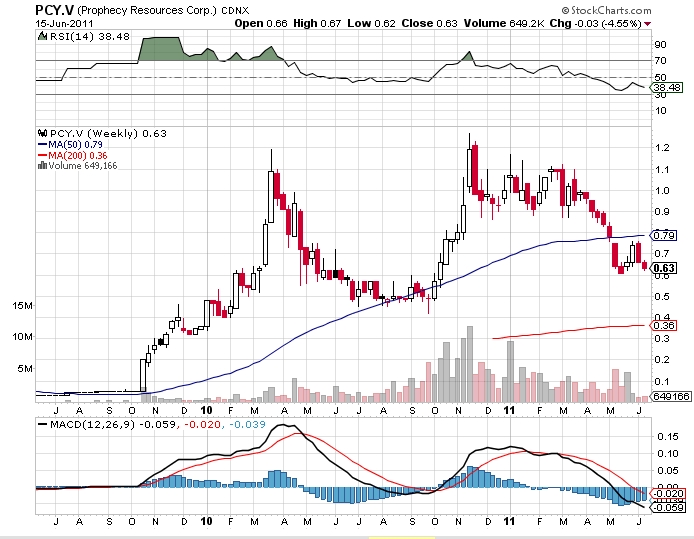Viewport: 694px width, 539px height.
Task: Click the Chg -0.03 (-4.55%) value
Action: coord(595,23)
